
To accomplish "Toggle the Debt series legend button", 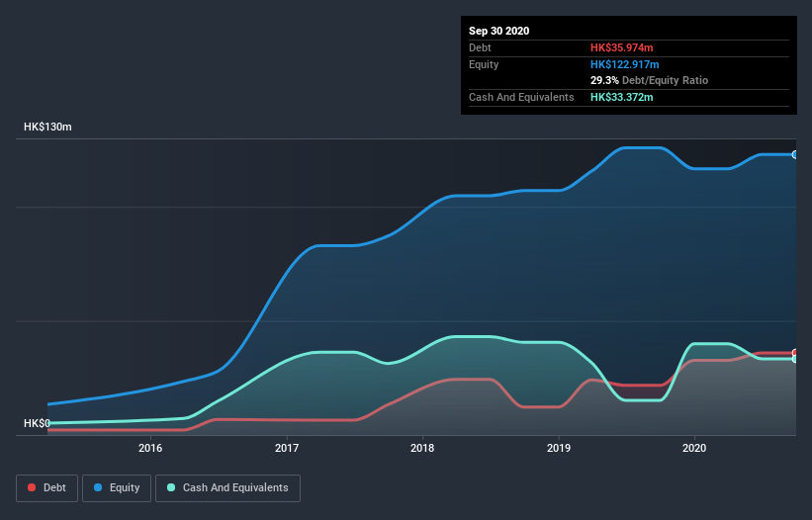I will tap(46, 488).
